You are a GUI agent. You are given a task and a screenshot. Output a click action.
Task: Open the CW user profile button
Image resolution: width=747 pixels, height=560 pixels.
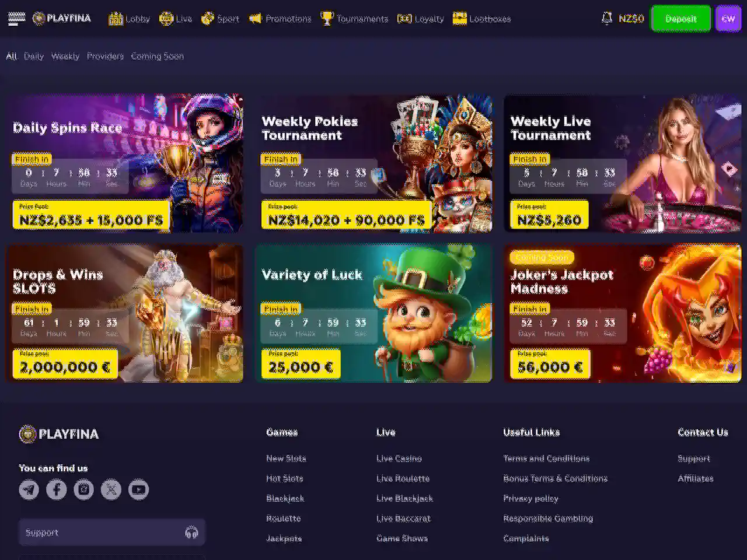[x=728, y=19]
